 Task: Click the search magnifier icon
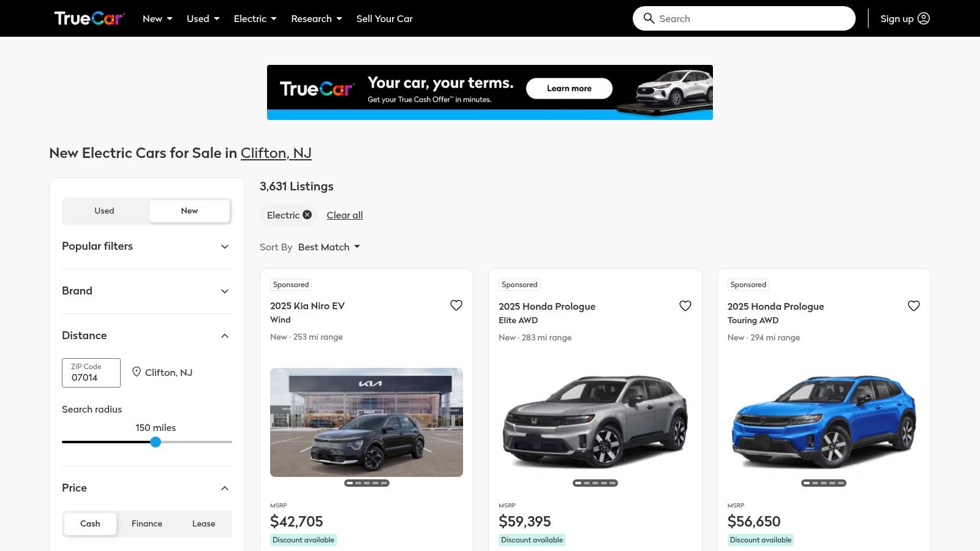(x=649, y=18)
